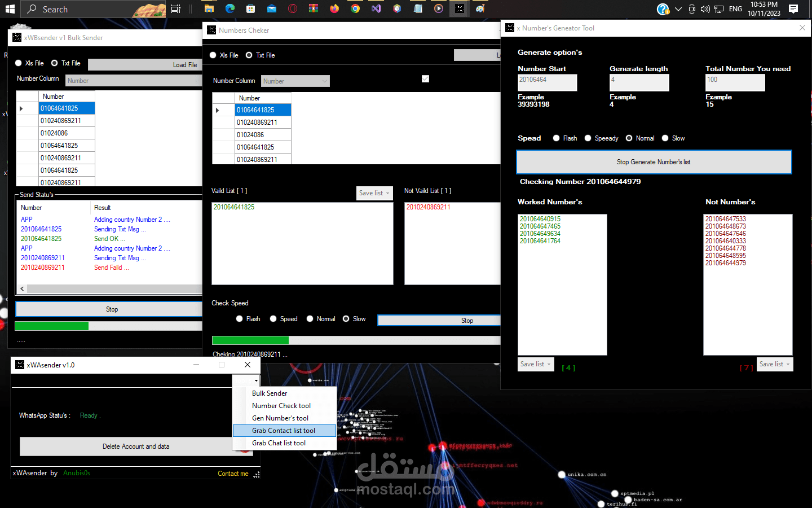This screenshot has width=812, height=508.
Task: Choose Grab Chat list tool menu item
Action: 285,443
